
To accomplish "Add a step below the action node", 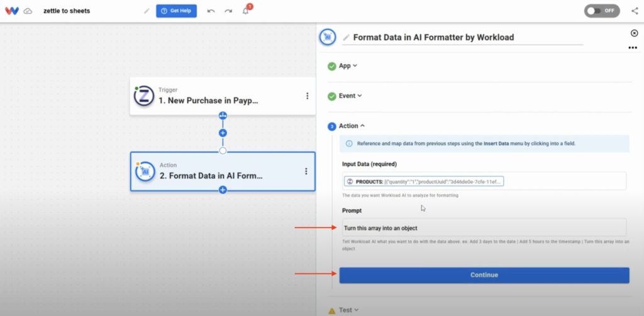I will pos(223,190).
